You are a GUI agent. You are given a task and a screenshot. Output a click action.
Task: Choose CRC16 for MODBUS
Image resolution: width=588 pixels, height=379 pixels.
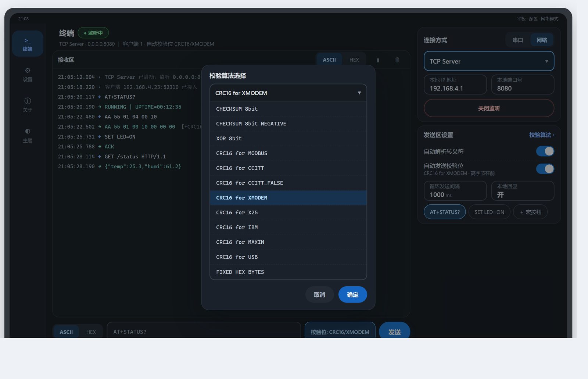288,153
